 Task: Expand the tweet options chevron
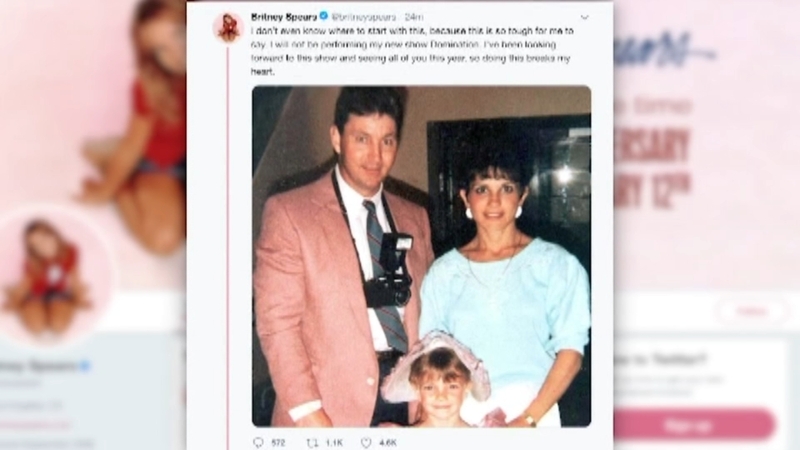pos(585,17)
